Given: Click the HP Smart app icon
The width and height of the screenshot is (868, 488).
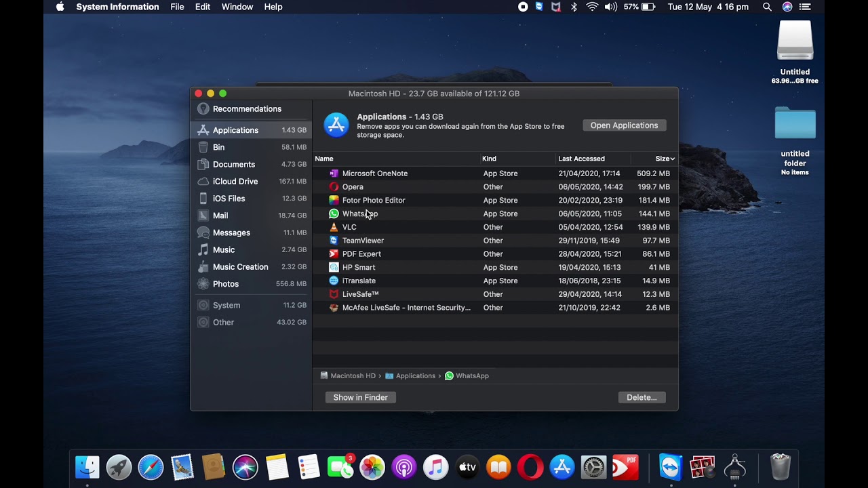Looking at the screenshot, I should [x=334, y=267].
